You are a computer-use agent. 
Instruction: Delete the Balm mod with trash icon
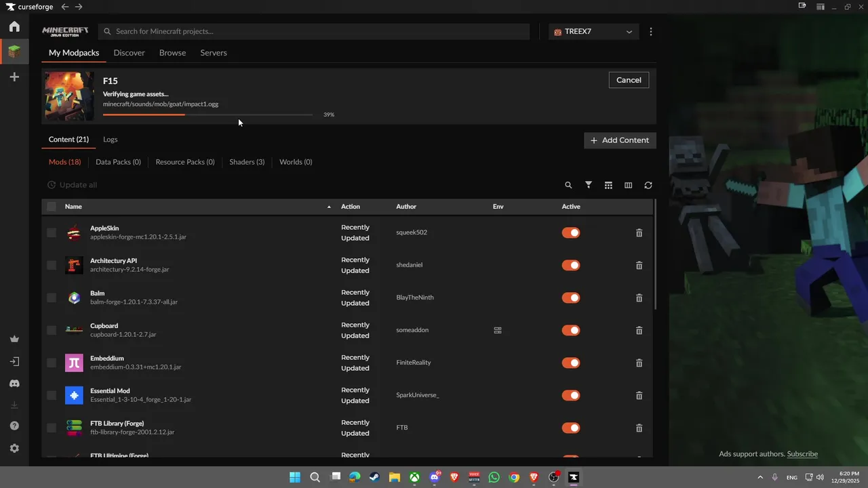point(639,298)
